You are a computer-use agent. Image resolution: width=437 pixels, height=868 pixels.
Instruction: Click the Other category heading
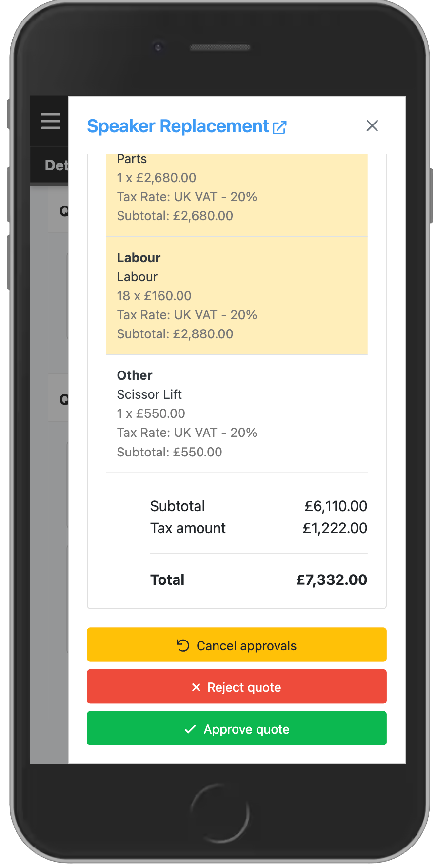pos(135,375)
